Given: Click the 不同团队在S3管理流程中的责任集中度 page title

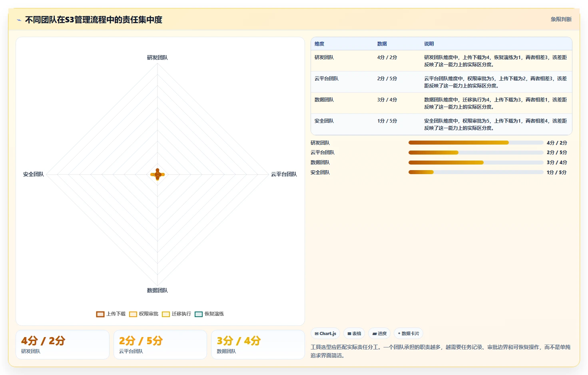Looking at the screenshot, I should click(94, 20).
